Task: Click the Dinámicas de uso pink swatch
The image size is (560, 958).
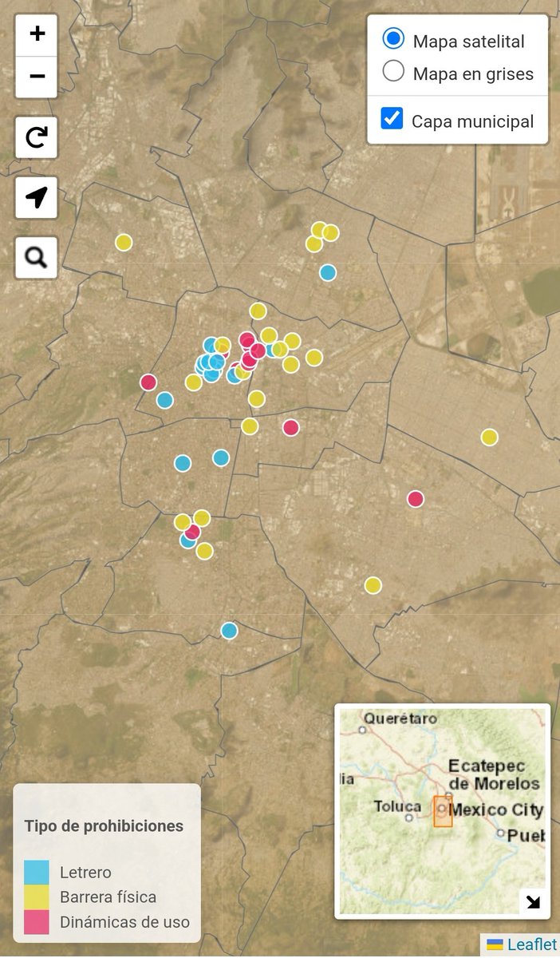Action: click(37, 922)
